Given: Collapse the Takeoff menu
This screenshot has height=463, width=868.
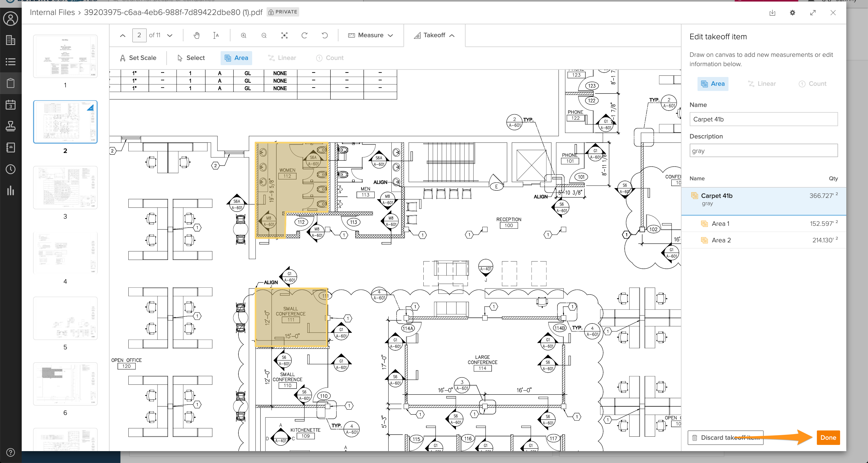Looking at the screenshot, I should point(434,35).
